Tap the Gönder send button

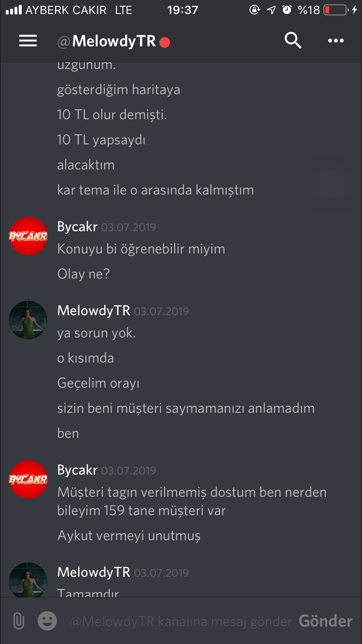(x=326, y=621)
